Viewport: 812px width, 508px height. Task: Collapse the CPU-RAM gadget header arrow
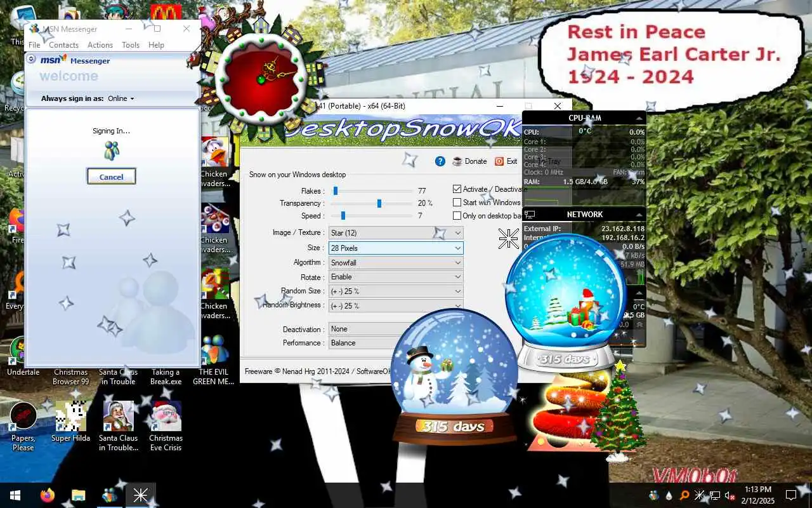point(639,118)
